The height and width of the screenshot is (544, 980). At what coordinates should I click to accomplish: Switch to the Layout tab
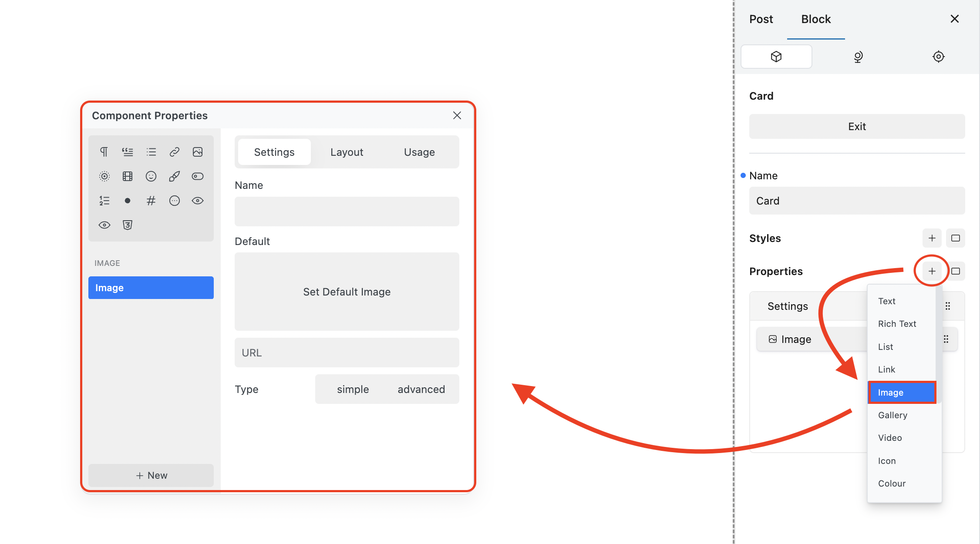[x=347, y=152]
